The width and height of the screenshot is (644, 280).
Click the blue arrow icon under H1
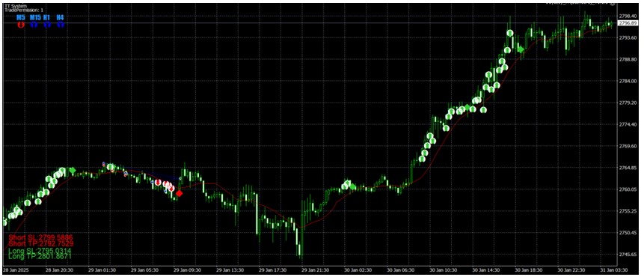coord(47,25)
